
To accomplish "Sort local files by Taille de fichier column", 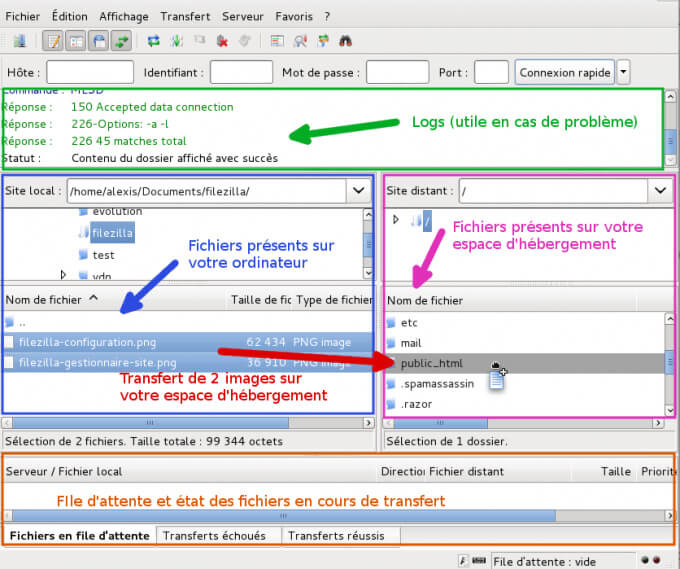I will pyautogui.click(x=260, y=300).
